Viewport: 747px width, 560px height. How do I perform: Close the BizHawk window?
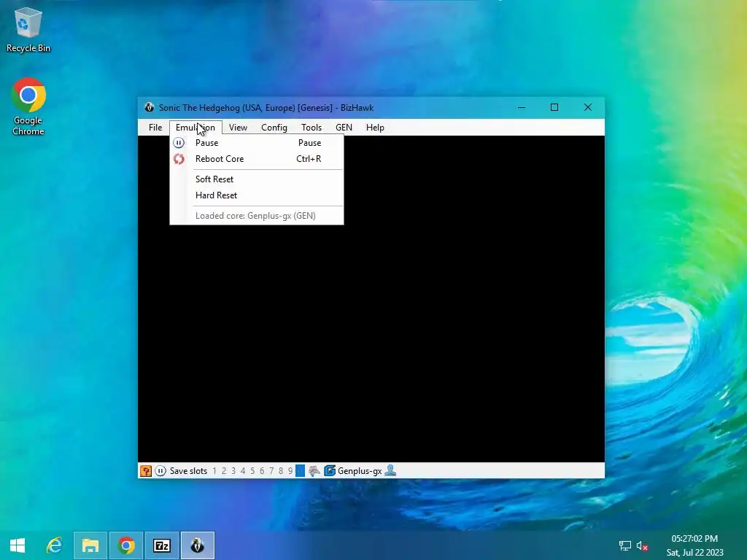[x=588, y=108]
